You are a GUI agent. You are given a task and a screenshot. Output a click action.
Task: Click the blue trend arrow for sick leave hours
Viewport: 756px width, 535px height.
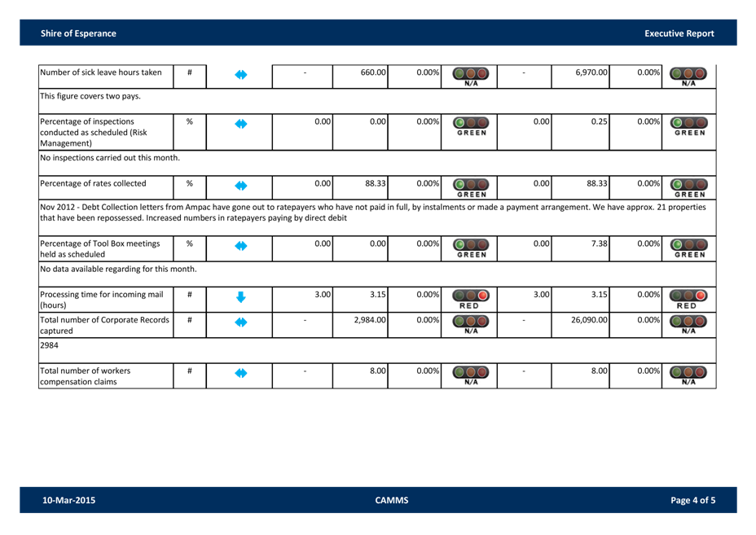point(240,75)
